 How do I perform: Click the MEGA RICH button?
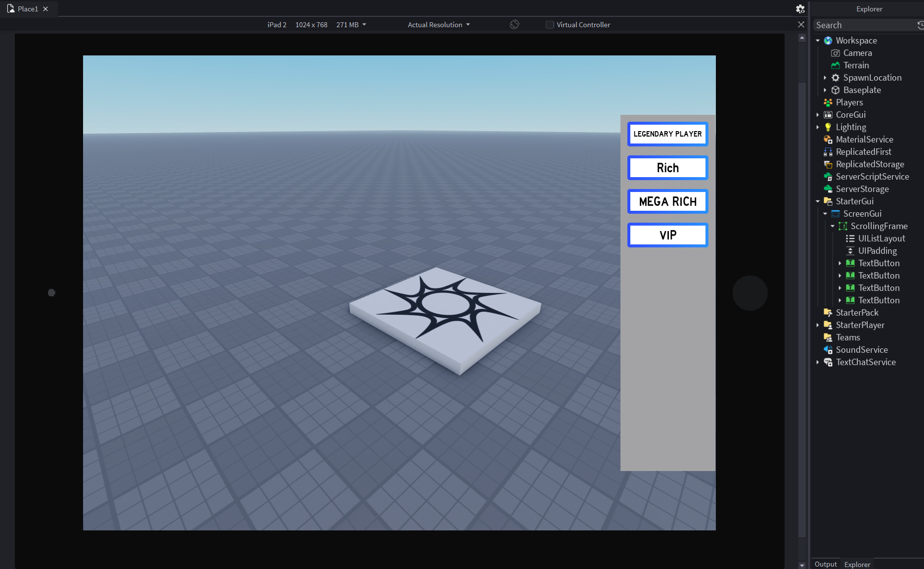pos(668,201)
